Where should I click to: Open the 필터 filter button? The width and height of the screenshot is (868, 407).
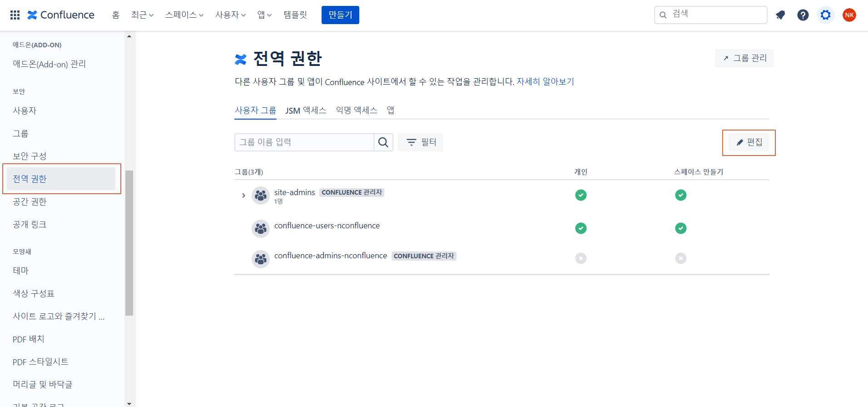(x=421, y=142)
